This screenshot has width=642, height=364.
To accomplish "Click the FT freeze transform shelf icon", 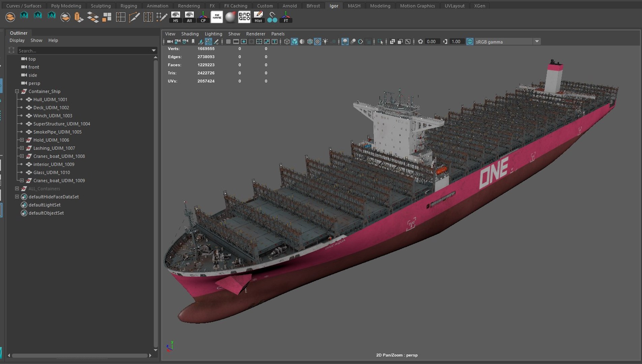I will coord(286,17).
